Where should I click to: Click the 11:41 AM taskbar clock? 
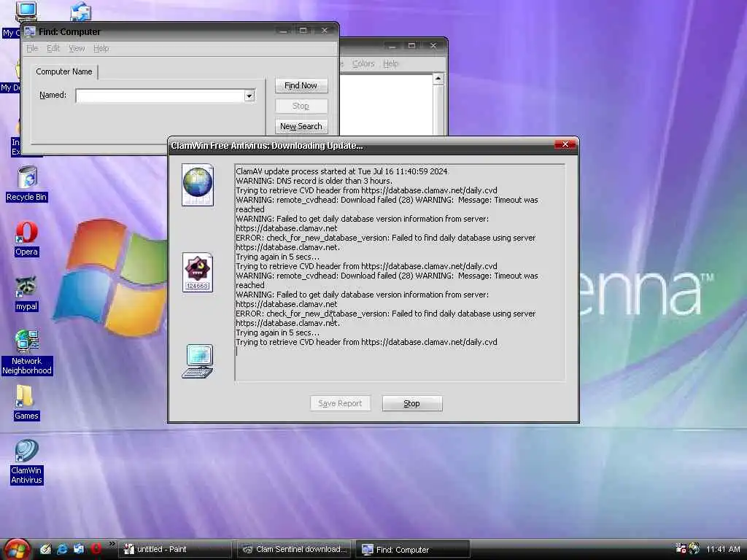[x=723, y=550]
